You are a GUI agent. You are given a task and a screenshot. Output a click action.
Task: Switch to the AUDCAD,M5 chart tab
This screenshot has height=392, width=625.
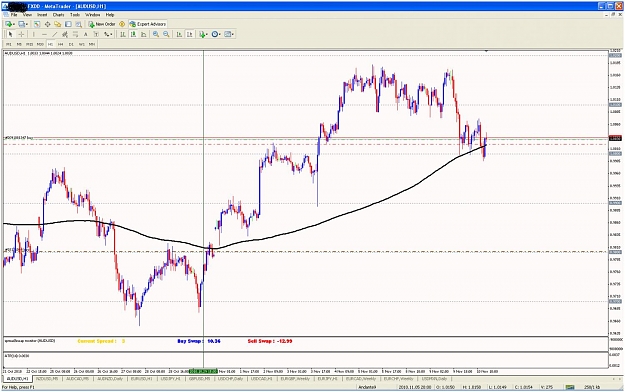click(x=78, y=378)
